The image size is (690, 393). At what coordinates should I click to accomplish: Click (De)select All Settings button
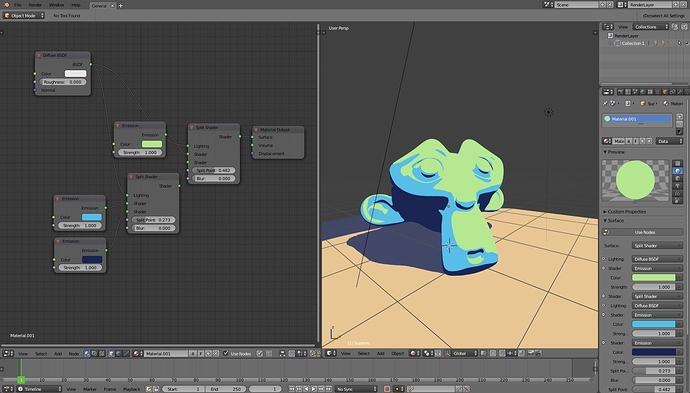(664, 15)
